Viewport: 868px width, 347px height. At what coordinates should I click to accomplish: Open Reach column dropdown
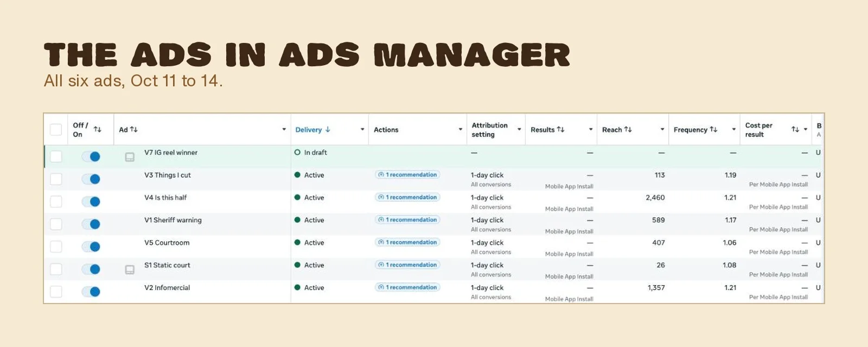pyautogui.click(x=662, y=129)
